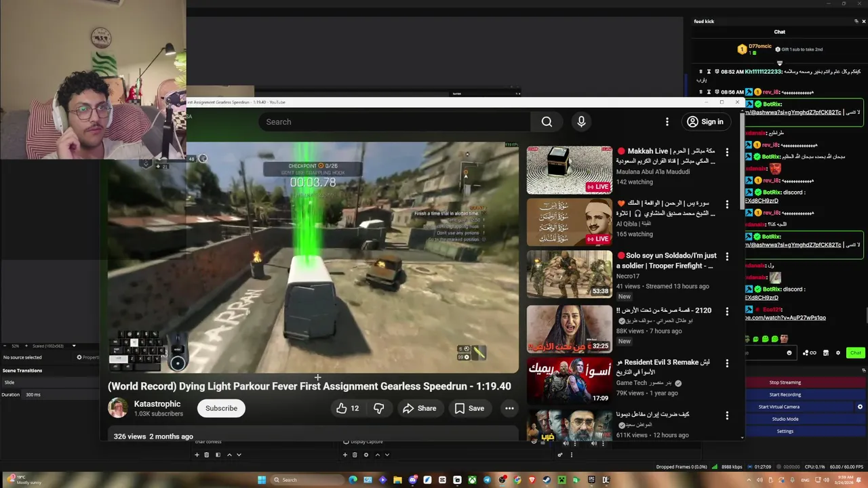Click the YouTube search magnifier icon
The height and width of the screenshot is (488, 868).
tap(547, 122)
